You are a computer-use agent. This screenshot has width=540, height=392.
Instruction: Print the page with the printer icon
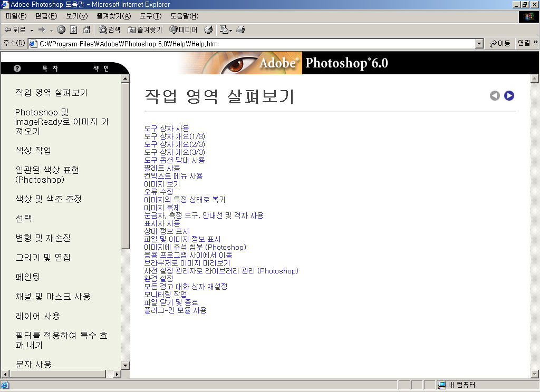coord(240,30)
